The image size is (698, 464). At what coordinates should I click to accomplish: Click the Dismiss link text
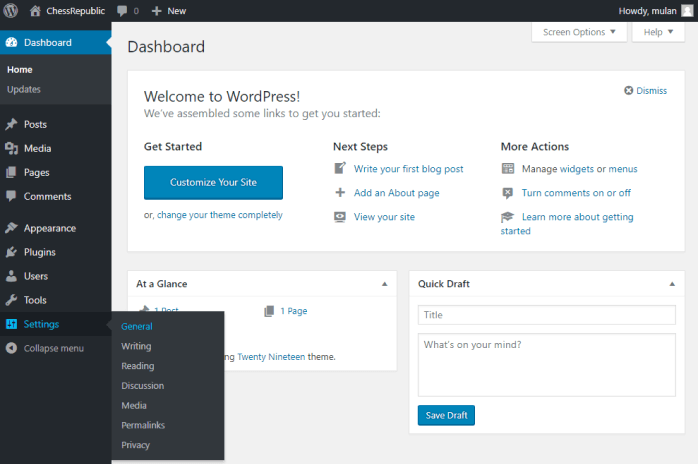click(651, 90)
